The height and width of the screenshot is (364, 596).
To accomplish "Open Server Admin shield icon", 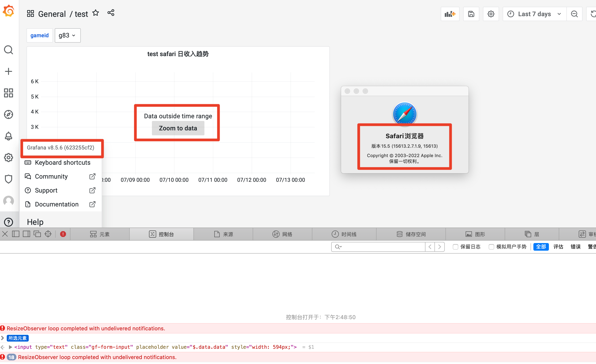I will click(x=9, y=179).
